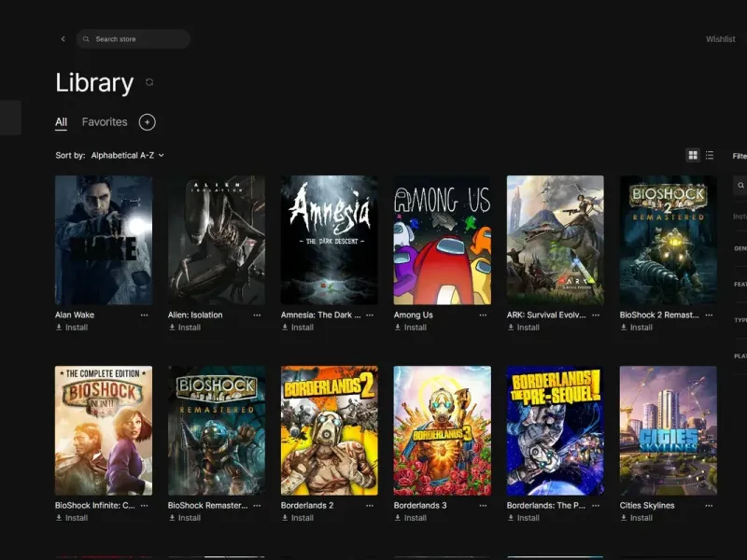Open the Alan Wake cover thumbnail
747x560 pixels.
(104, 240)
